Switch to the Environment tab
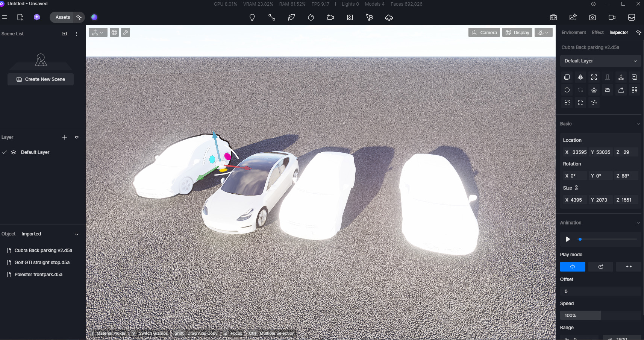This screenshot has height=340, width=644. pos(573,33)
